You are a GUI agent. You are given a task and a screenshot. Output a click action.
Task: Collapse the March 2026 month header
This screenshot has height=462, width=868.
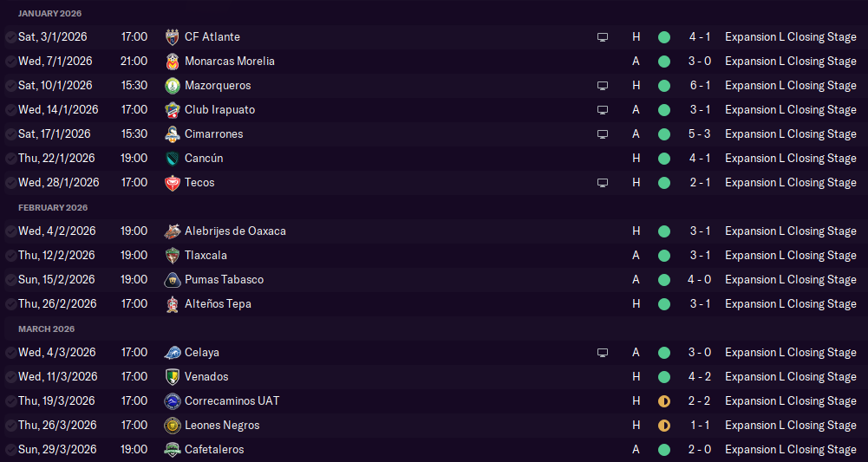47,329
